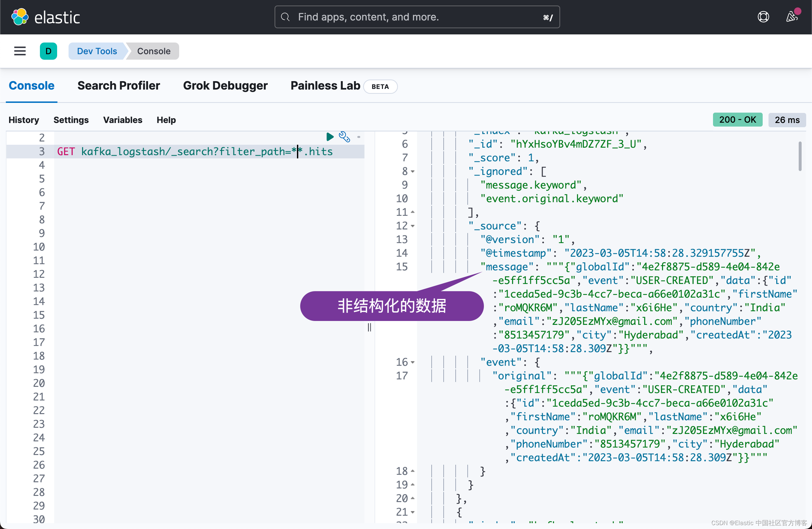Click the BETA badge on Painless Lab
Viewport: 812px width, 529px height.
(x=380, y=87)
